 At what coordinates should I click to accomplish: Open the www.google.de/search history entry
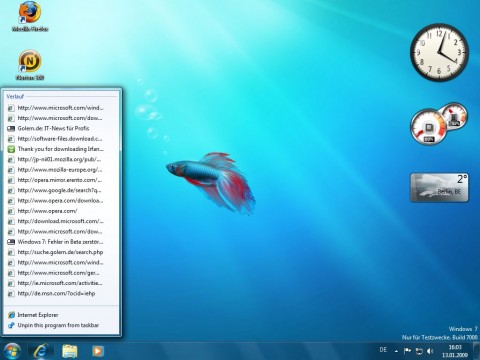61,190
